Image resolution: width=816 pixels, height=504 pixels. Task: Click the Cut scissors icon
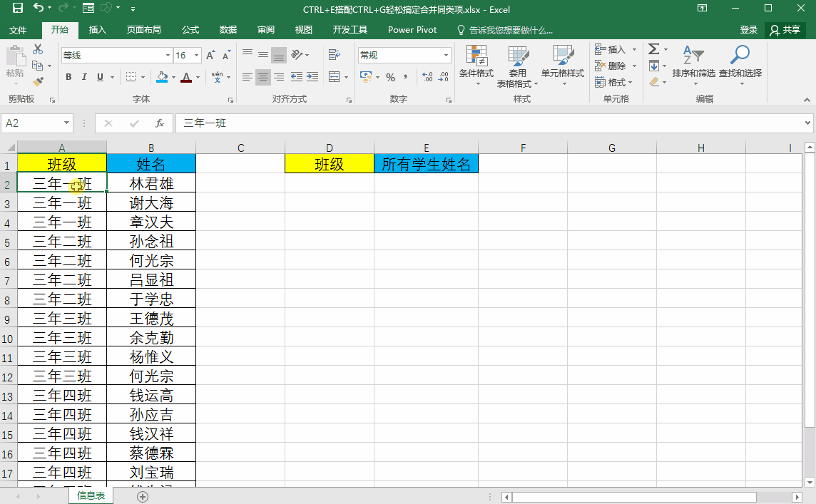tap(38, 49)
